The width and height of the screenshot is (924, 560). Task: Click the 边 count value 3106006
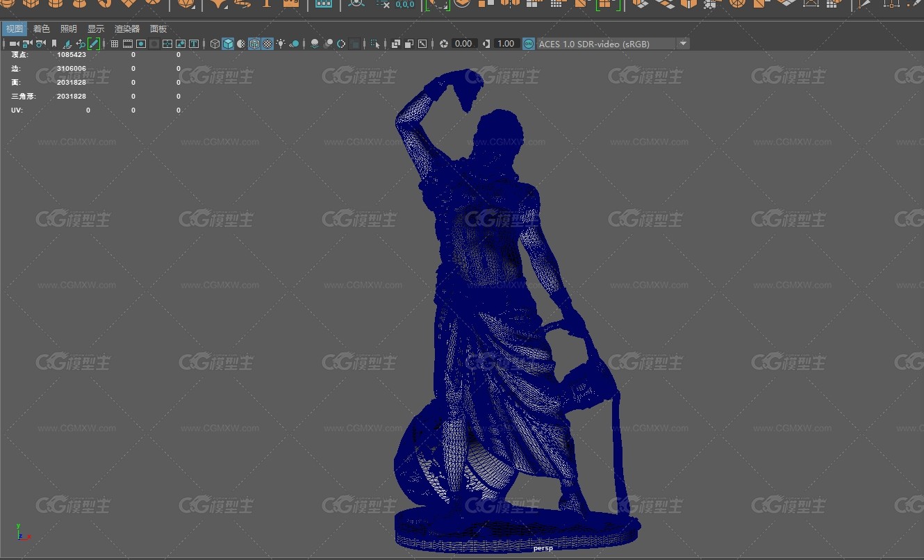pos(72,68)
